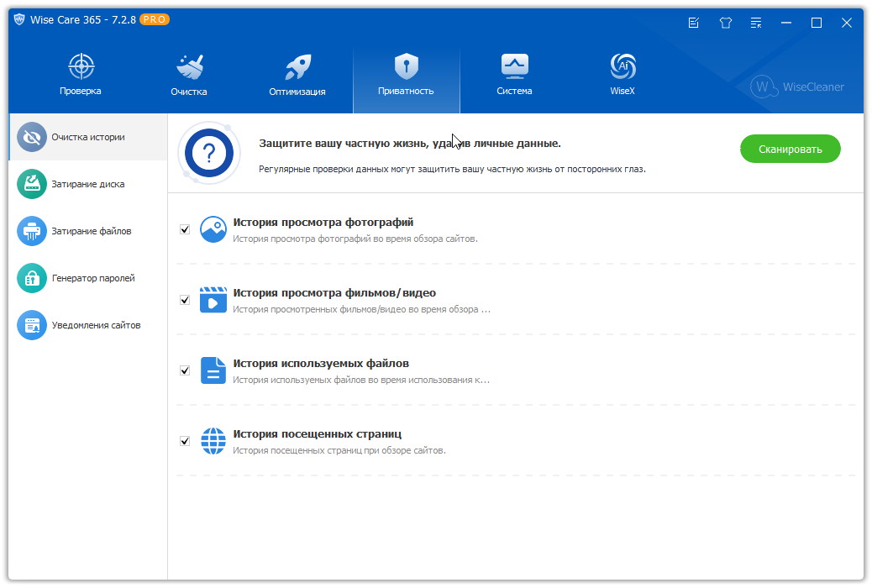Click the История просмотра фильмов/видео title

pos(334,292)
